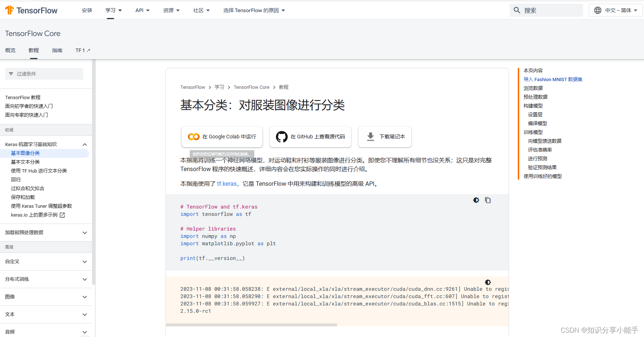Open 面向初学者的快速入门
The height and width of the screenshot is (337, 644).
pyautogui.click(x=29, y=106)
